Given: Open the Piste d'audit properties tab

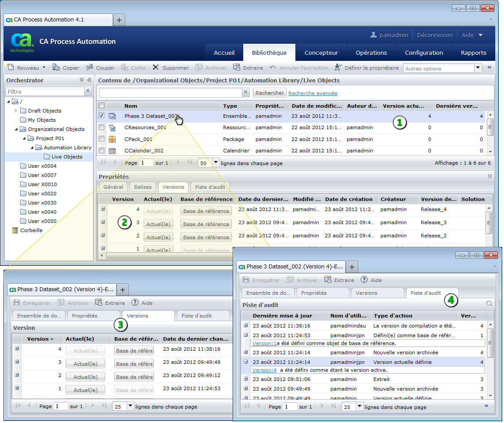Looking at the screenshot, I should (x=210, y=187).
